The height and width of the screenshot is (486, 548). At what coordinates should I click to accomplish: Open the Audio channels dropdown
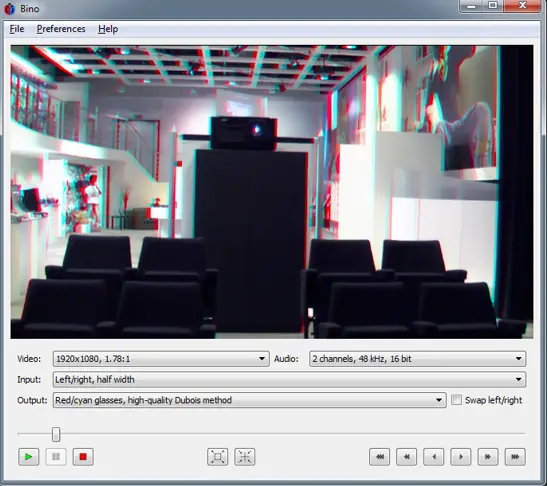[x=417, y=359]
